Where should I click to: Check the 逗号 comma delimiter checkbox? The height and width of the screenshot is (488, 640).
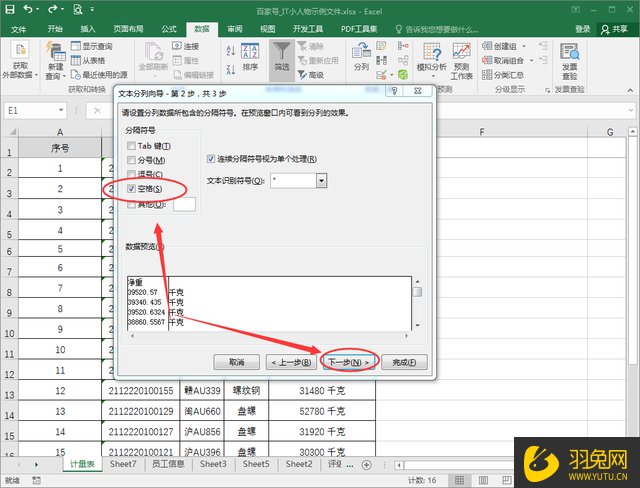pos(131,174)
